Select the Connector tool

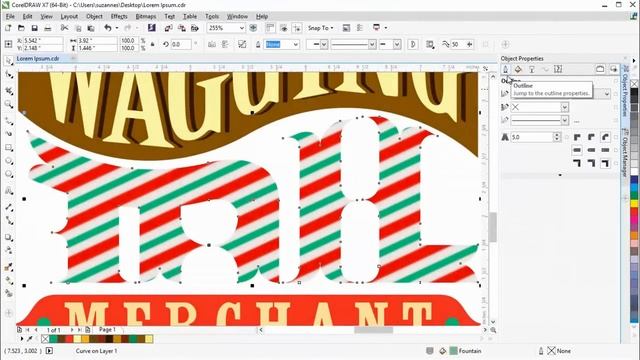coord(9,220)
